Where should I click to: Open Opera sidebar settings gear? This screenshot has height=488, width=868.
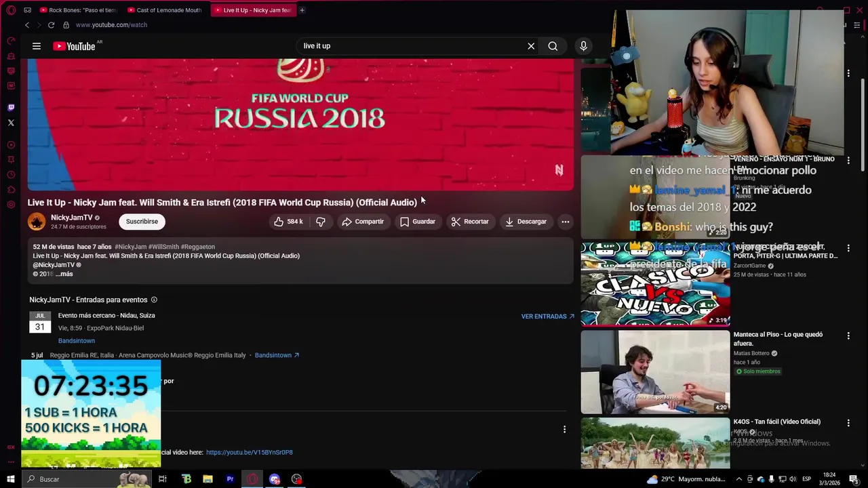[11, 205]
